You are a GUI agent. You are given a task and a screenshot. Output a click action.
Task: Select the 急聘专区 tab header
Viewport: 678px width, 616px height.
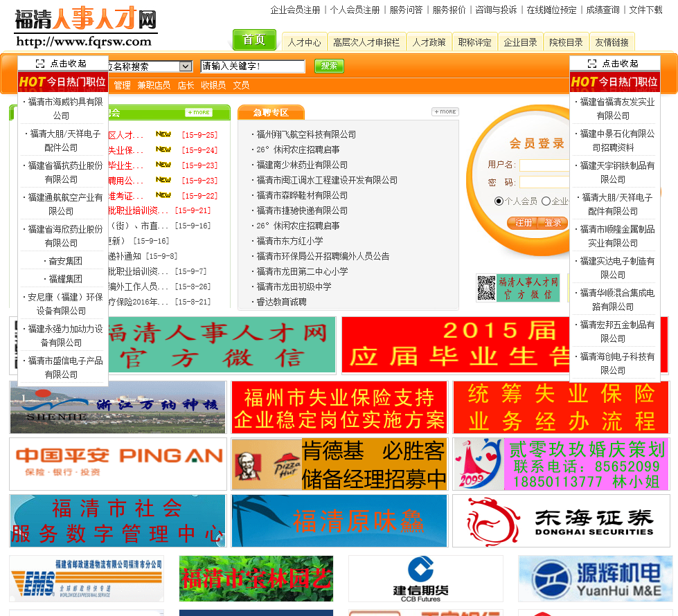[271, 112]
